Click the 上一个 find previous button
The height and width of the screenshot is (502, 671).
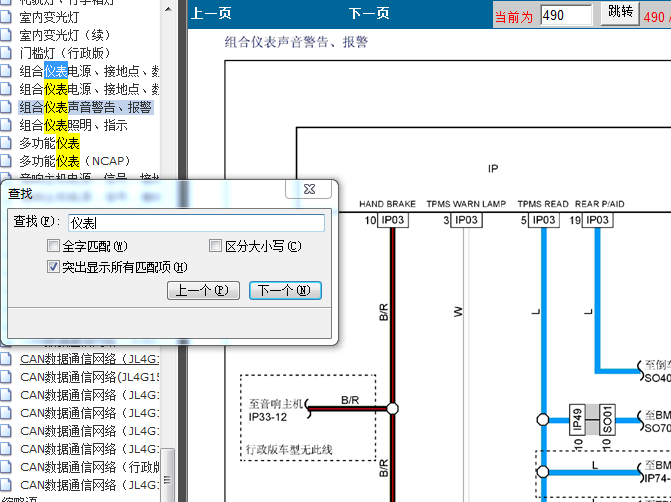pos(203,290)
